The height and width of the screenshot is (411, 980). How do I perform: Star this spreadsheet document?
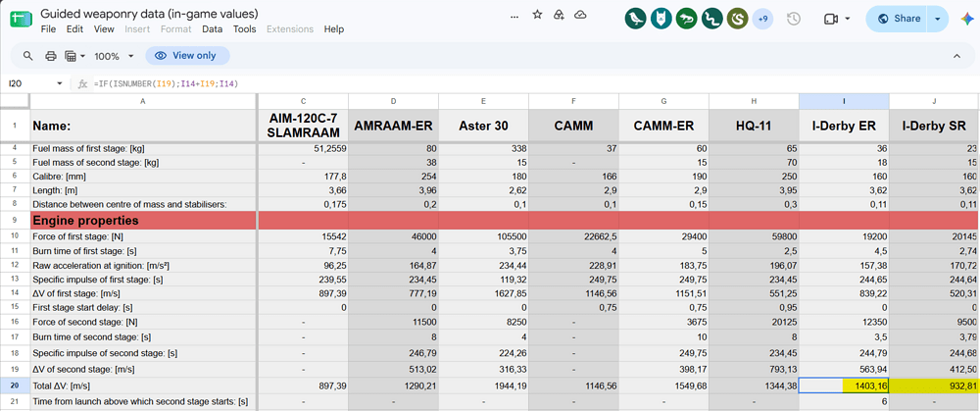537,15
